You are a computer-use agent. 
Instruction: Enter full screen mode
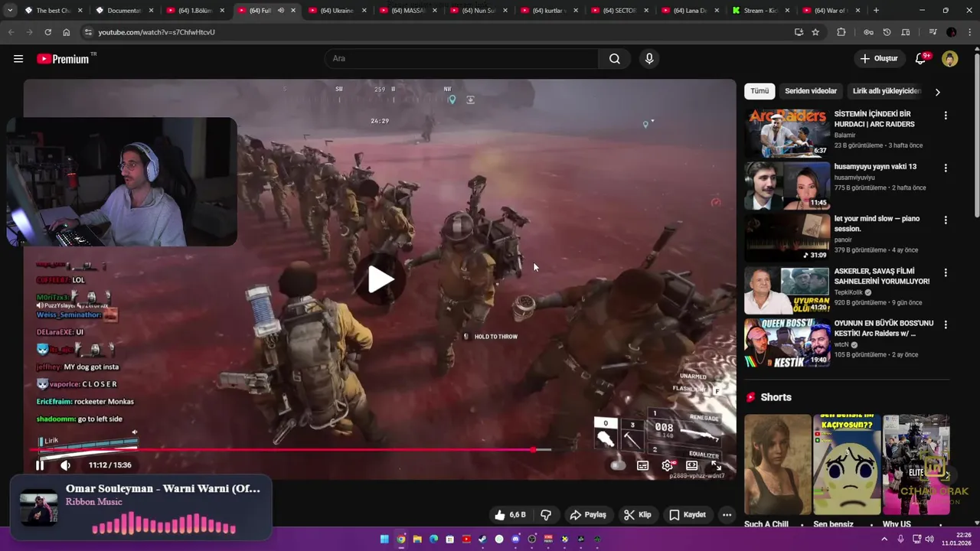click(717, 465)
